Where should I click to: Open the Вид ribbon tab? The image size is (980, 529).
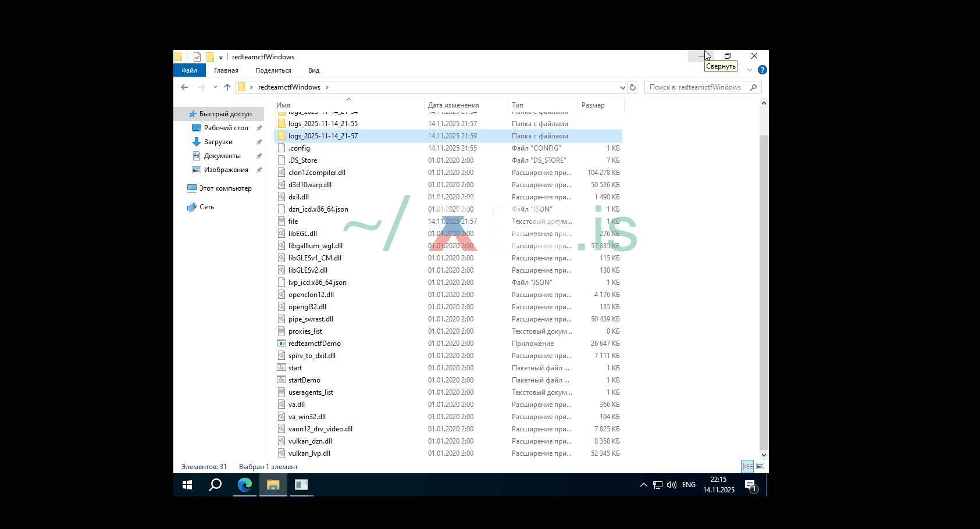point(314,70)
